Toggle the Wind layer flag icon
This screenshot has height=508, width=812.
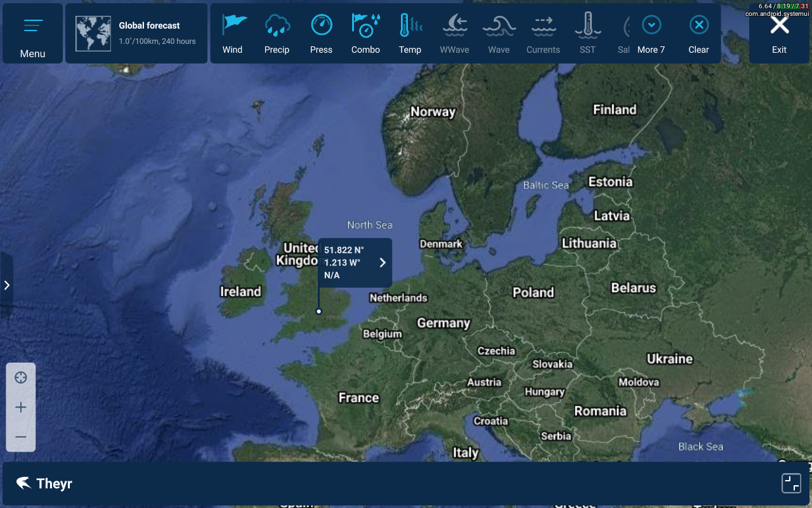coord(233,25)
